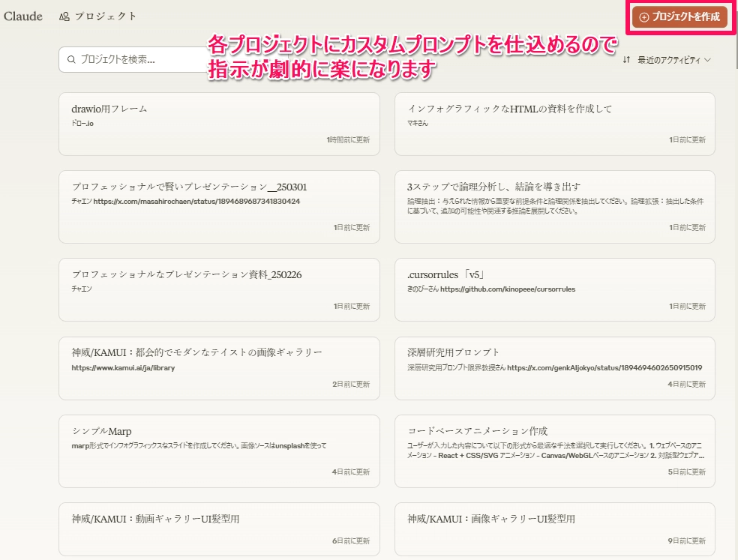The height and width of the screenshot is (560, 738).
Task: Open the インフォグラフィックなHTMLの資料を作成して project
Action: (x=554, y=124)
